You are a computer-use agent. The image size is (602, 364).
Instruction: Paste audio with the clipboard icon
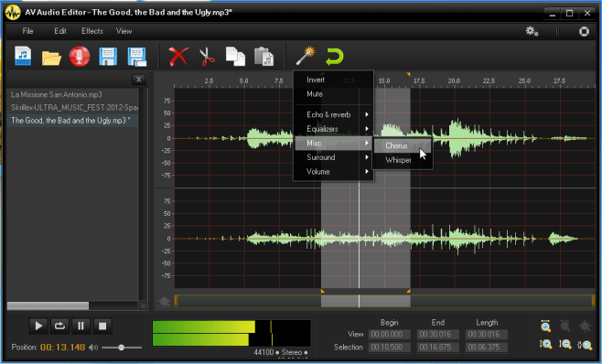[264, 57]
